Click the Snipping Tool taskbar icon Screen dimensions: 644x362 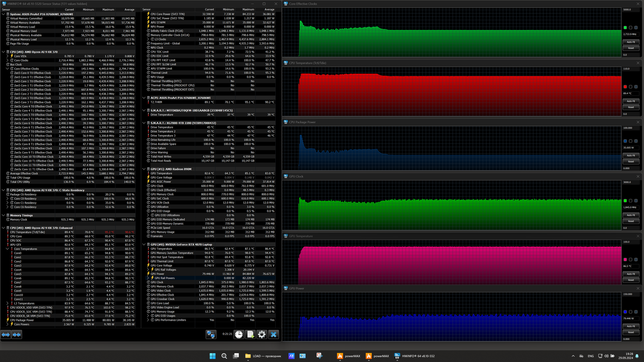coord(320,356)
